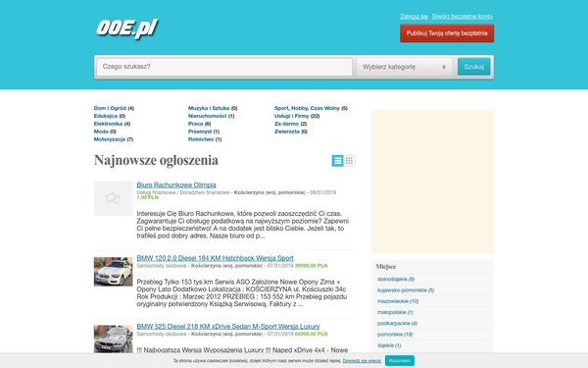Open Dowiedz się więcej cookie link
This screenshot has height=368, width=588.
(362, 360)
